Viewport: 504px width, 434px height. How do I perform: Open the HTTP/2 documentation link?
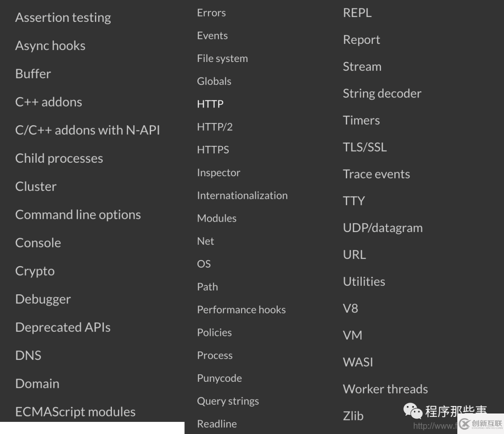215,127
